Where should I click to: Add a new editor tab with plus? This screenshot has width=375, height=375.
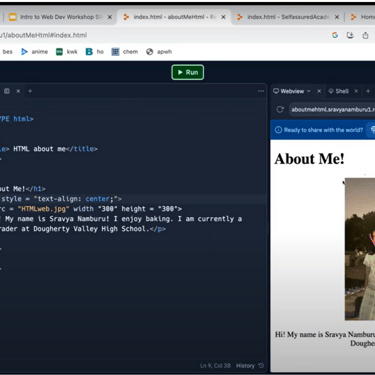[30, 91]
